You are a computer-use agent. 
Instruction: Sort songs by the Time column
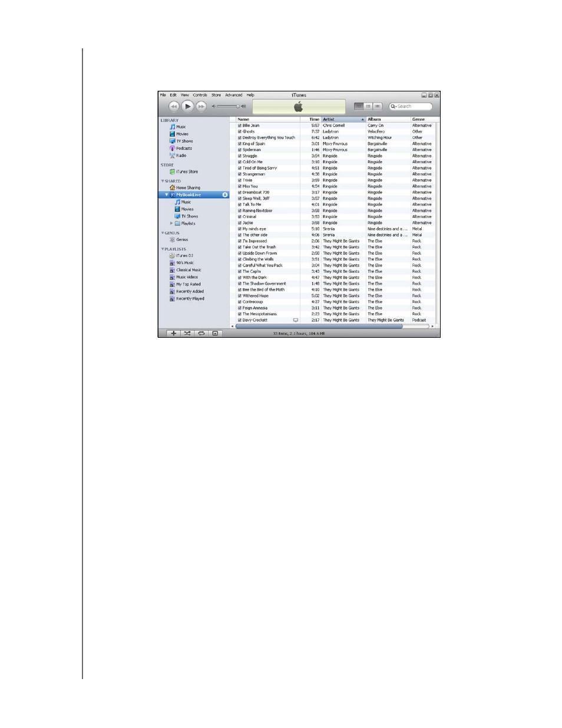coord(312,119)
